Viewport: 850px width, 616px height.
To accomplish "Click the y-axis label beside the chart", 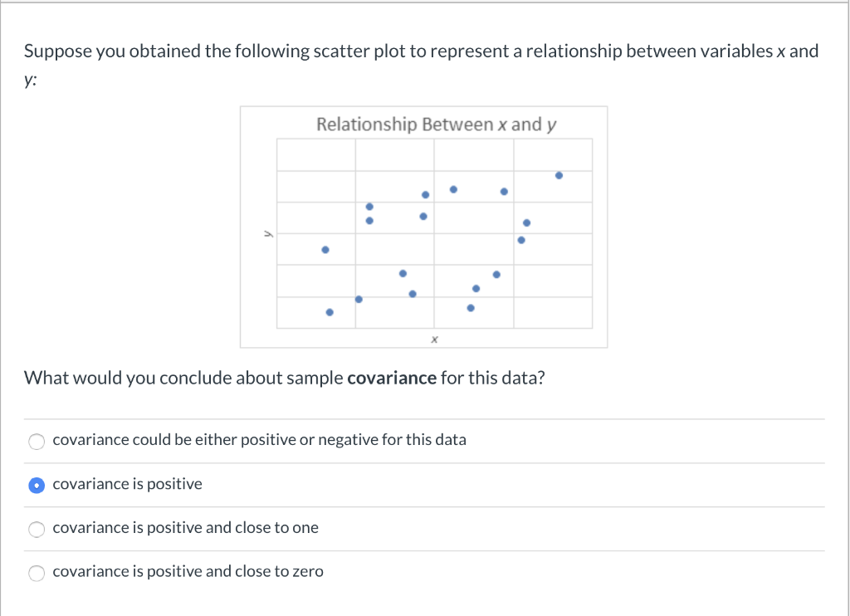I will [x=267, y=233].
